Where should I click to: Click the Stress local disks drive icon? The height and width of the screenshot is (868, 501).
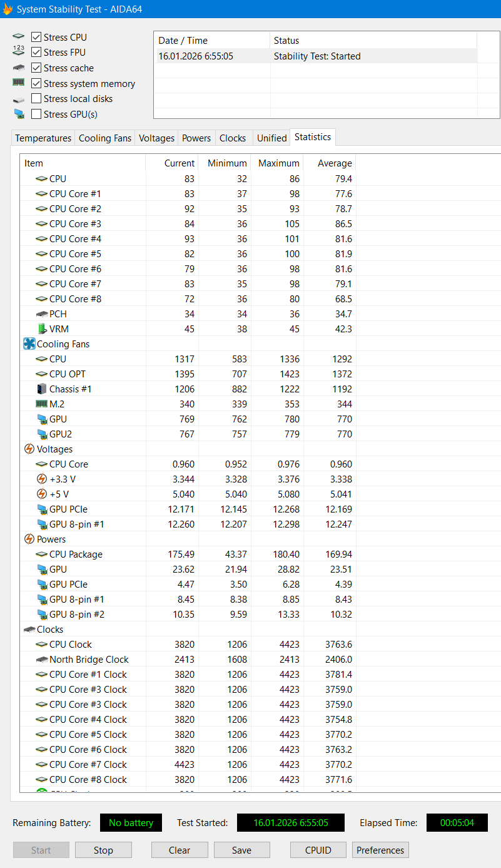[18, 99]
